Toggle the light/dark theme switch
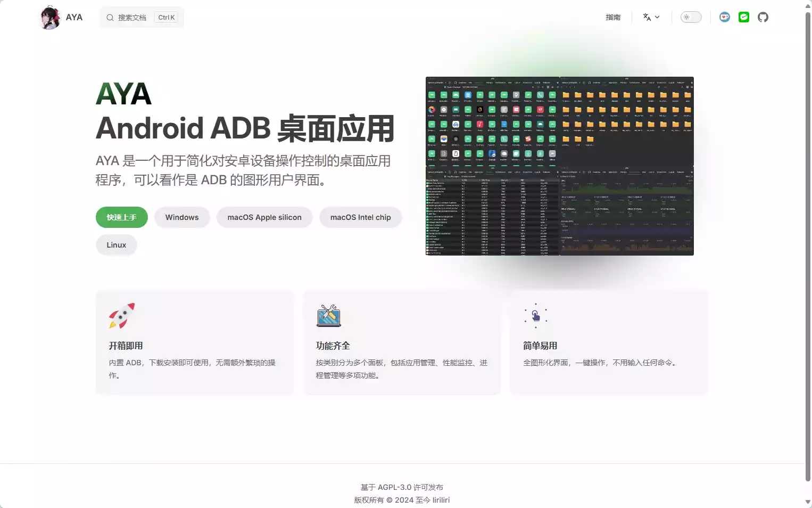Screen dimensions: 812x508 691,17
